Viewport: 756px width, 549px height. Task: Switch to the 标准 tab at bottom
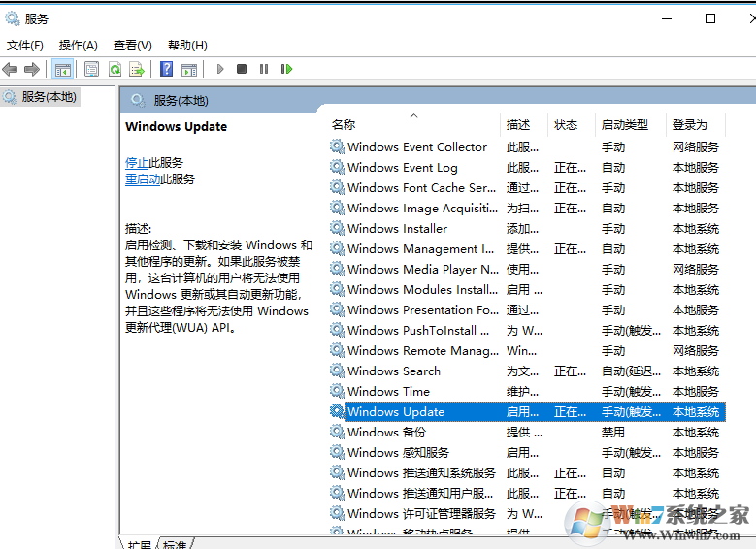(x=175, y=544)
